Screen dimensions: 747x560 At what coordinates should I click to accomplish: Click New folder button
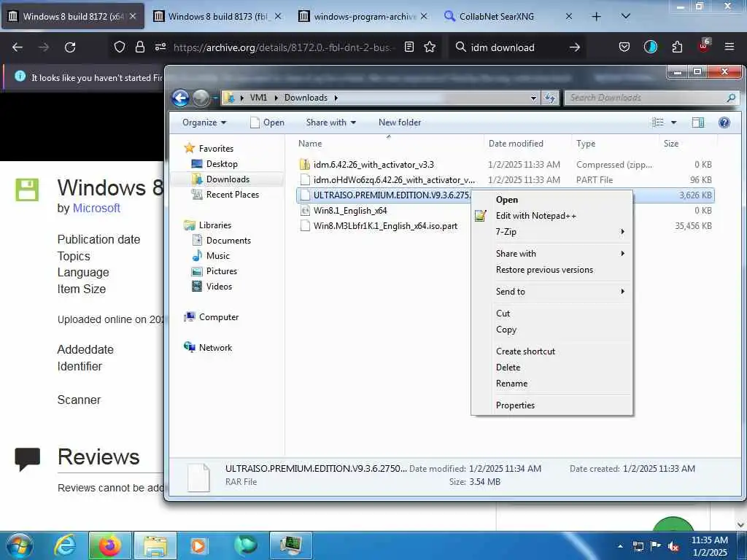click(x=400, y=122)
